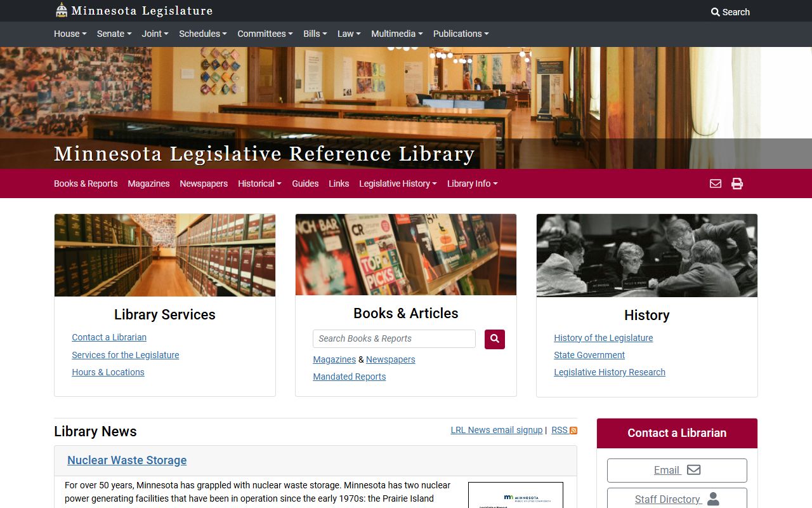
Task: Click the Magazines link under Books & Articles
Action: [334, 359]
